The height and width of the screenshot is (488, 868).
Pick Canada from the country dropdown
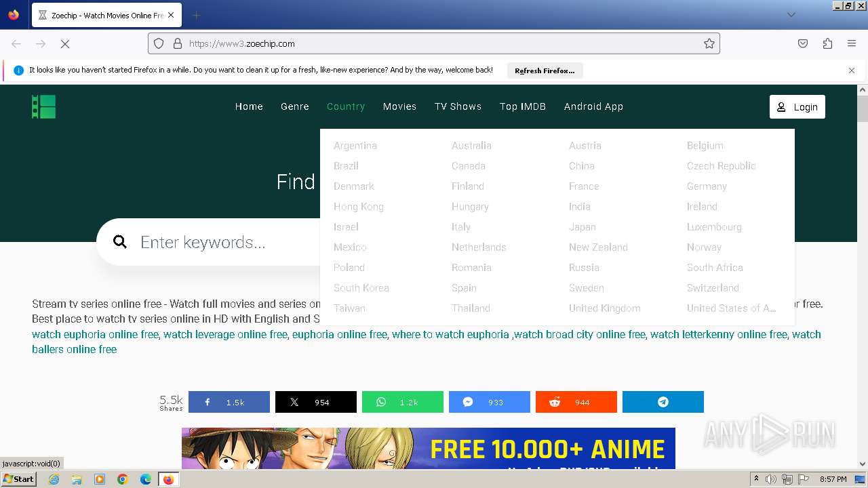tap(469, 166)
